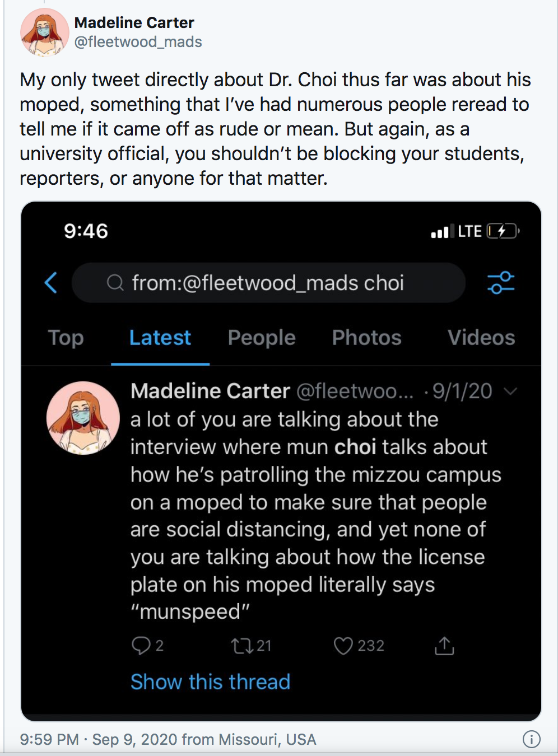Open @fleetwood_mads handle at top
Viewport: 558px width, 756px height.
pyautogui.click(x=138, y=42)
